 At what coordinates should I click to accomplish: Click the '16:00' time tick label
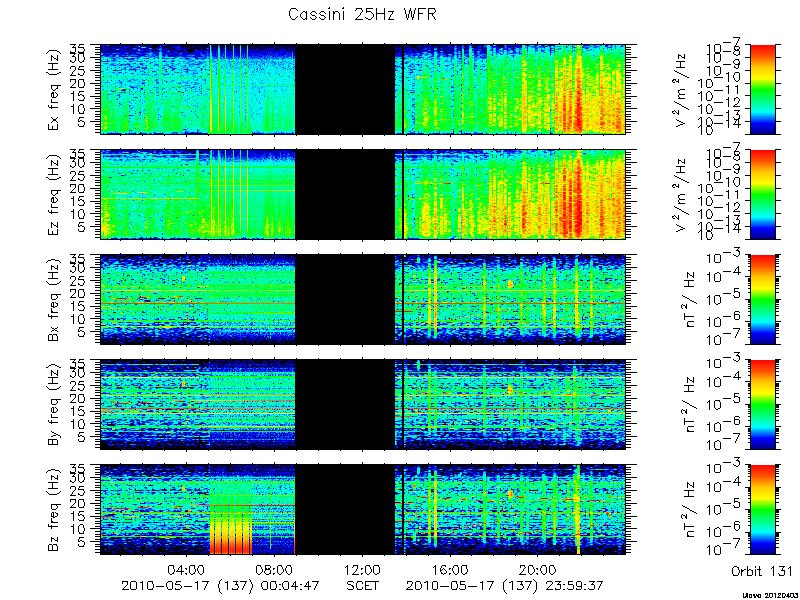coord(451,569)
